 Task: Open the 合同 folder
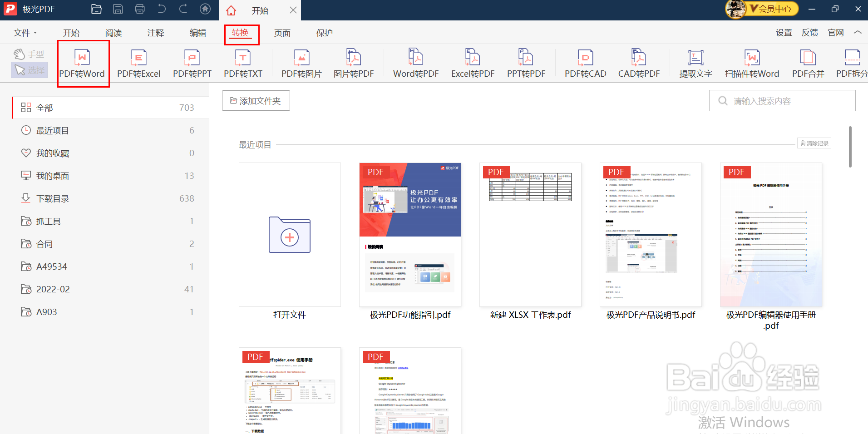tap(110, 244)
